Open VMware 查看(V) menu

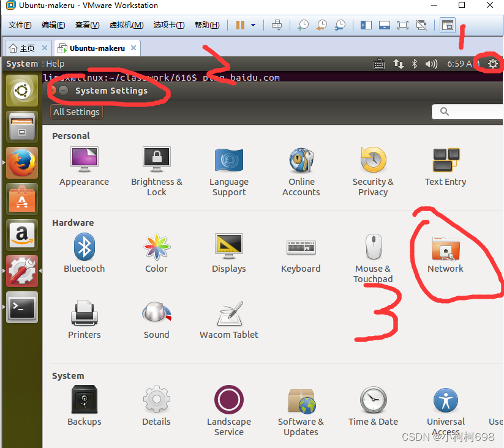pos(87,25)
